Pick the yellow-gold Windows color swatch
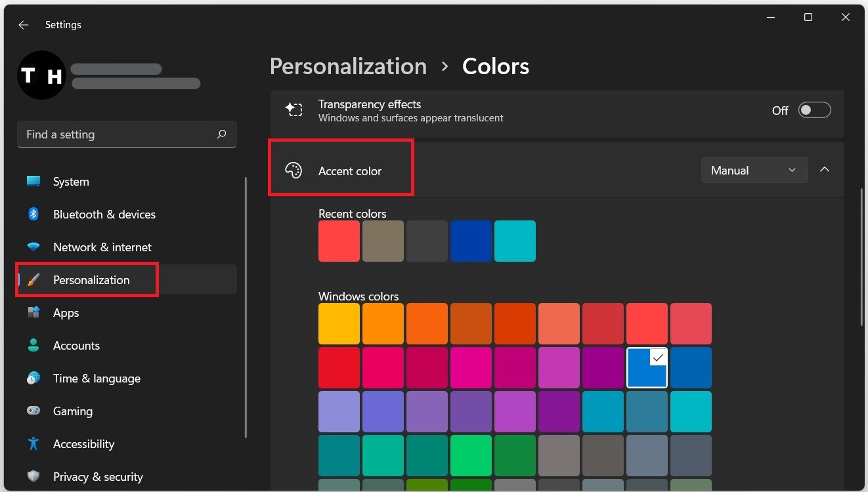 339,324
